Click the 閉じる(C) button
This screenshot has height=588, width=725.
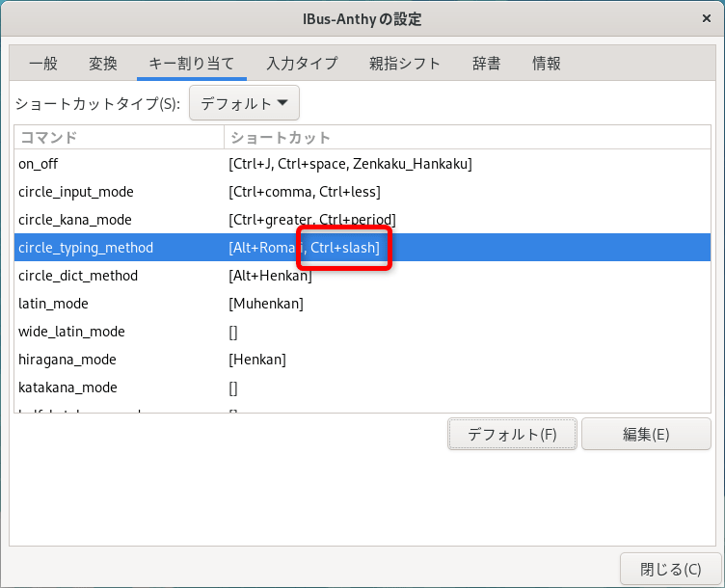click(670, 569)
